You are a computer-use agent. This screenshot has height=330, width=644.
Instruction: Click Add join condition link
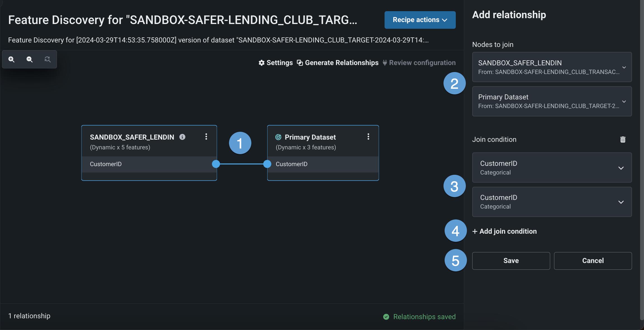[505, 231]
